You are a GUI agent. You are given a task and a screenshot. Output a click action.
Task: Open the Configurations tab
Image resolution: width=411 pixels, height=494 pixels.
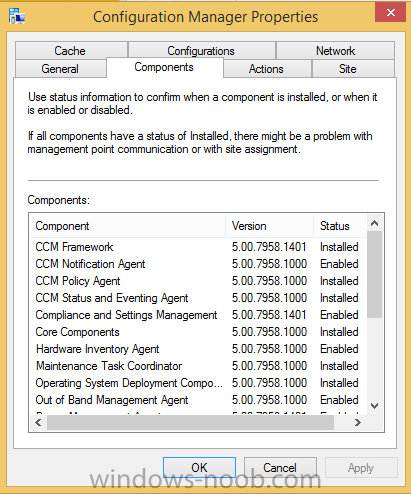tap(201, 51)
